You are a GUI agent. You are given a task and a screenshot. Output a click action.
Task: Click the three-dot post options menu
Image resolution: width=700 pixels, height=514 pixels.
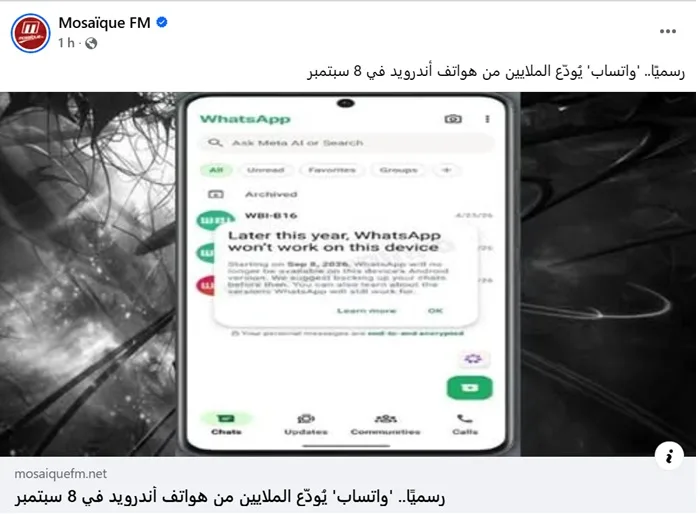pyautogui.click(x=667, y=31)
